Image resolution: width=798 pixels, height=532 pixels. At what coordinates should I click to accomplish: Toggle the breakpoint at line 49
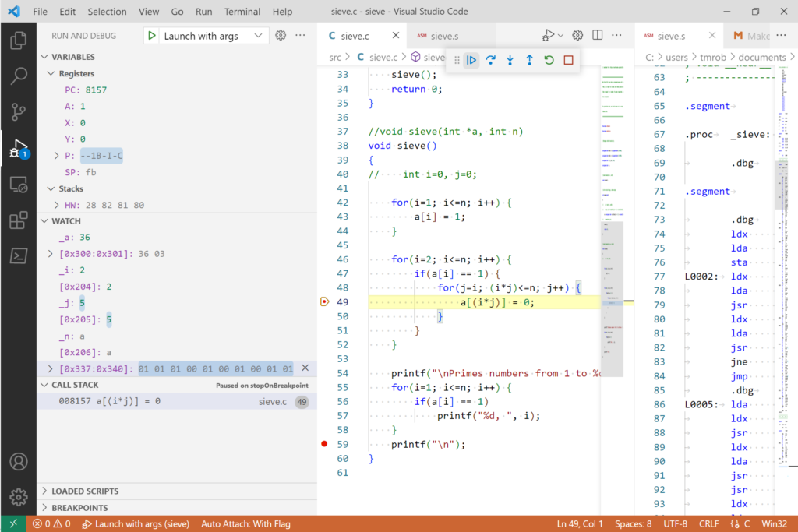pos(324,301)
